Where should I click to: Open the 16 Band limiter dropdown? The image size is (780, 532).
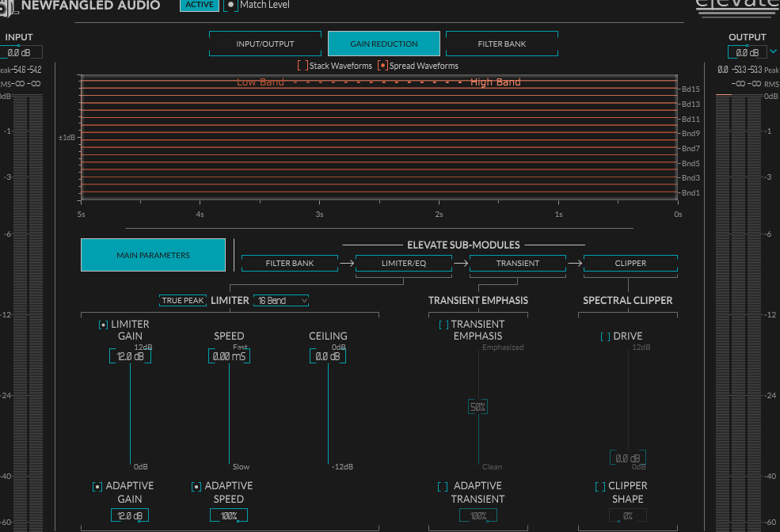pos(281,300)
